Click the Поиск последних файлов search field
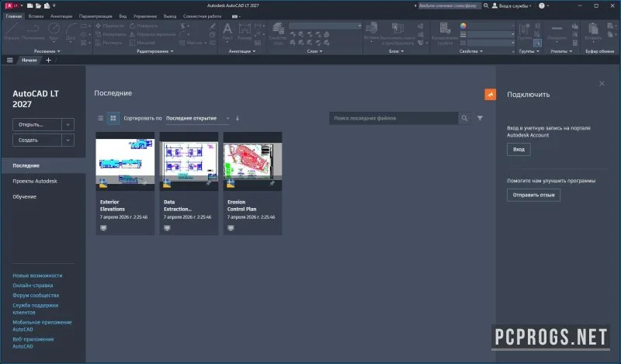 [394, 118]
